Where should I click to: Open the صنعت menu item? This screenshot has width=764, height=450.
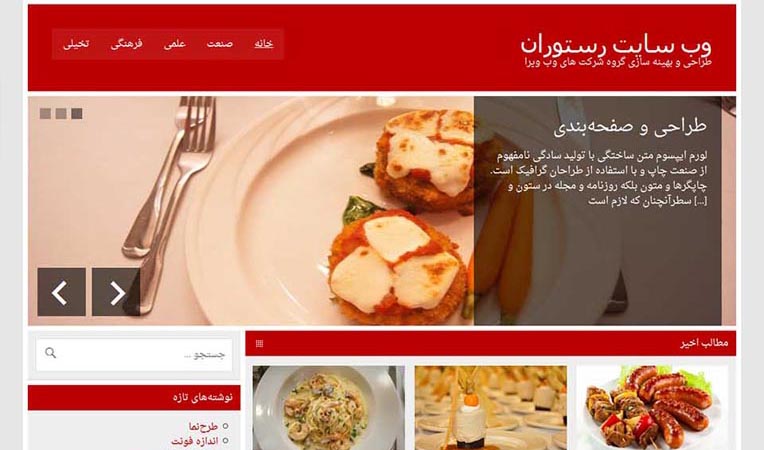click(x=220, y=44)
